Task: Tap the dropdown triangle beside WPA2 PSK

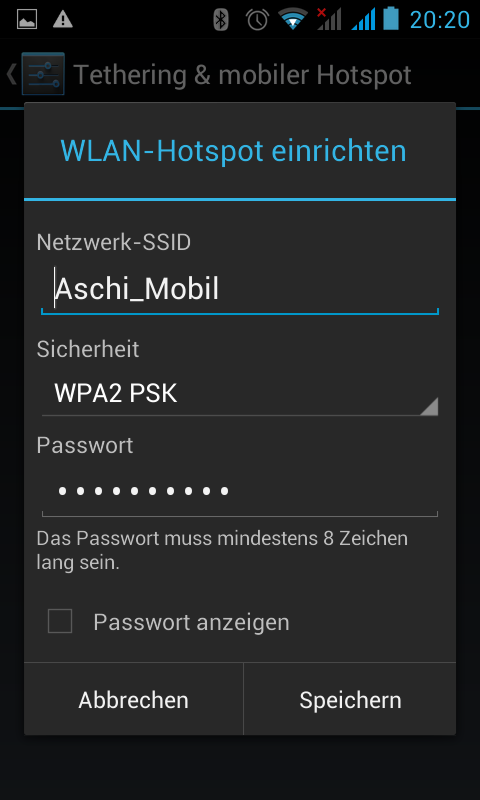Action: tap(429, 407)
